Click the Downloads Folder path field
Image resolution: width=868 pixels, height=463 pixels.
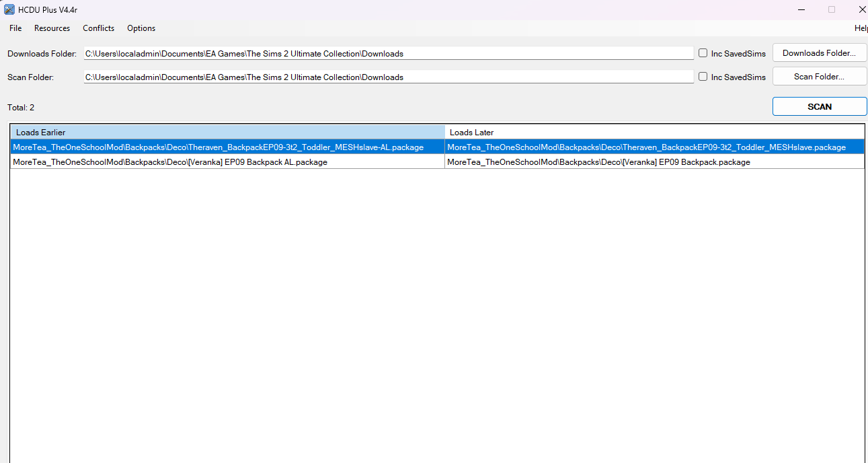tap(388, 52)
